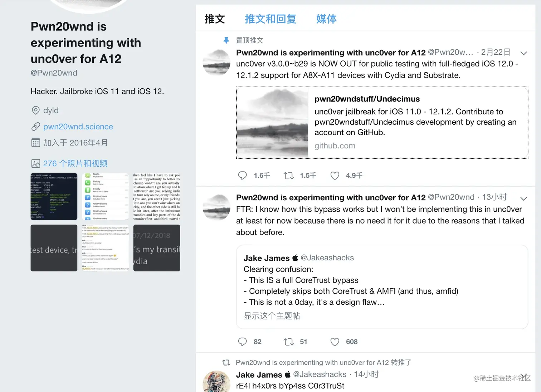The width and height of the screenshot is (541, 392).
Task: Reply to the FTR bypass tweet
Action: 243,342
